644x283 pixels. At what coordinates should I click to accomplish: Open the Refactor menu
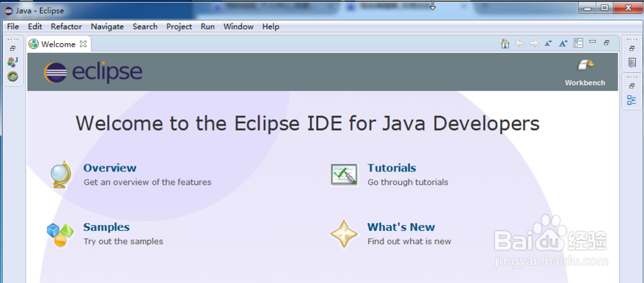tap(66, 26)
